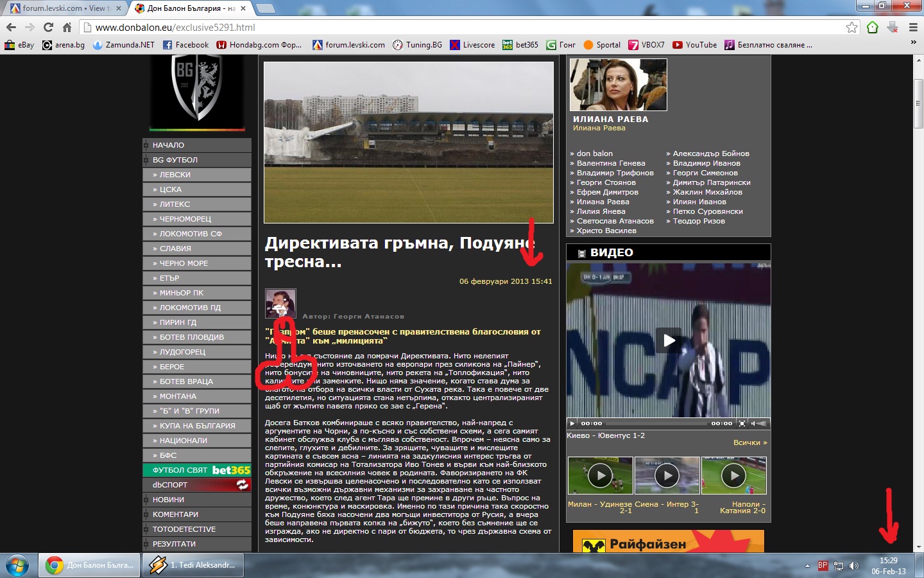Click the green house extension icon
The image size is (924, 578).
872,27
